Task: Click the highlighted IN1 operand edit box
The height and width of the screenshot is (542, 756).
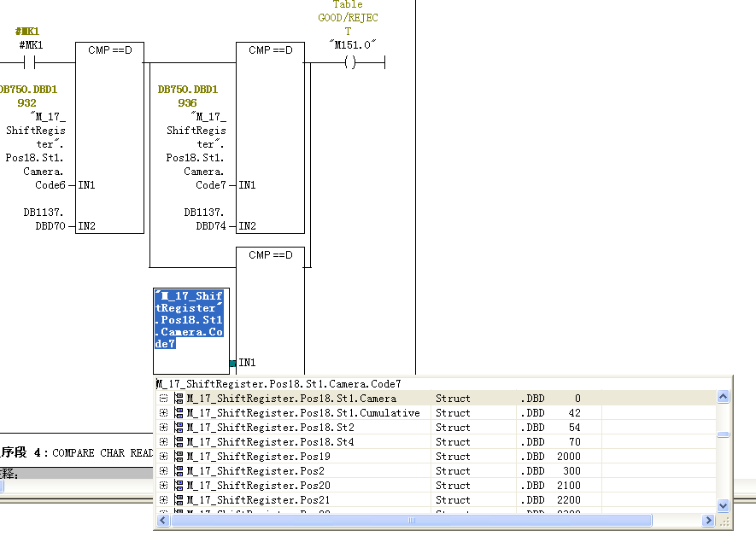Action: [x=191, y=331]
